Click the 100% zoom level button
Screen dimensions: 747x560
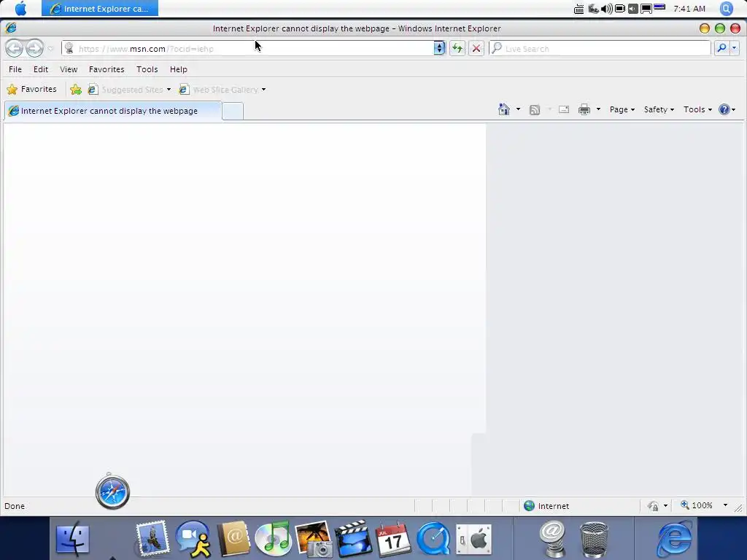[x=697, y=505]
